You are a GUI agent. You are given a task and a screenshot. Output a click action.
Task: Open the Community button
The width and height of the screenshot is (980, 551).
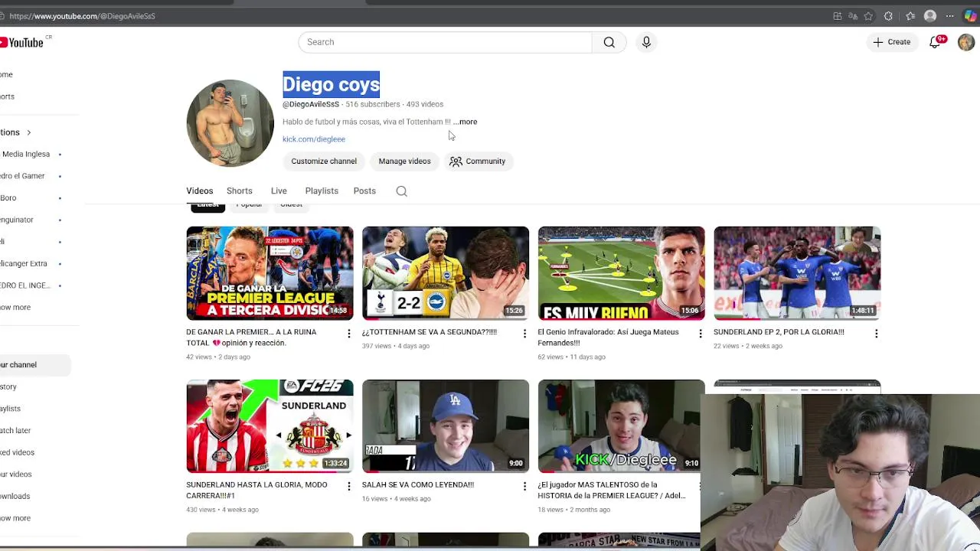478,161
